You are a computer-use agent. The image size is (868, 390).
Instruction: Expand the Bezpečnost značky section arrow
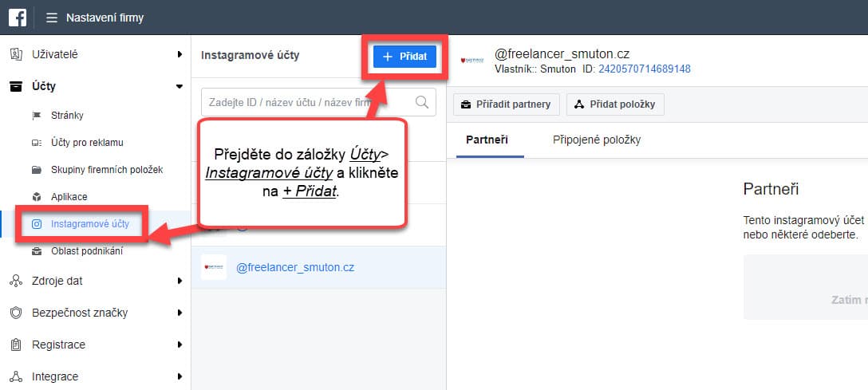pos(180,313)
